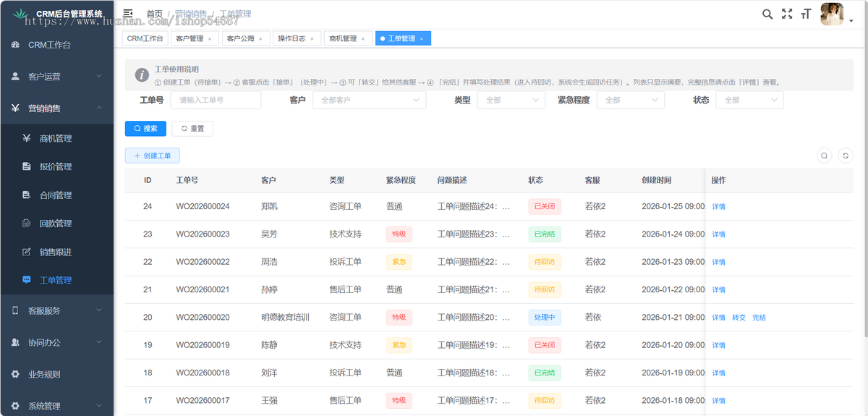
Task: Click 转交 for WO202600020
Action: [739, 318]
